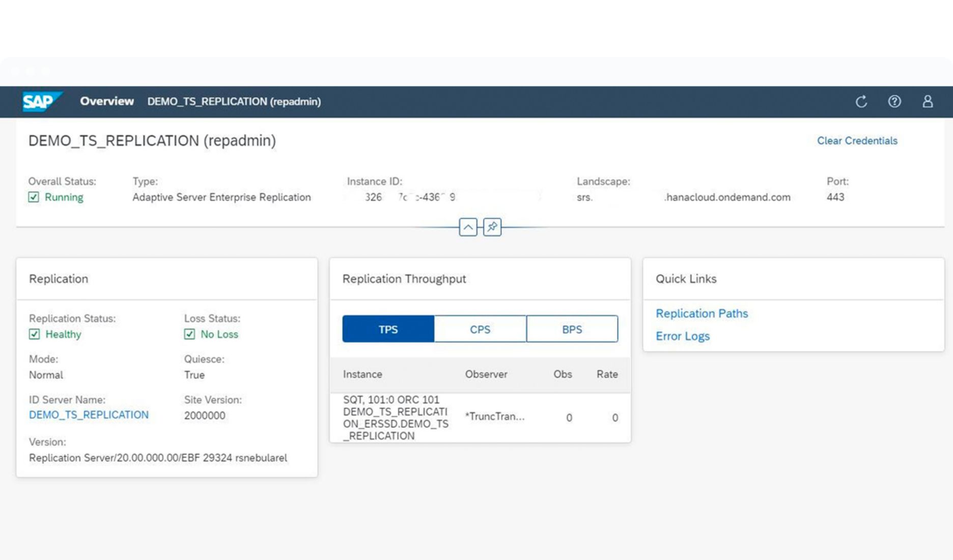953x560 pixels.
Task: Pin the header with pushpin icon
Action: click(492, 227)
